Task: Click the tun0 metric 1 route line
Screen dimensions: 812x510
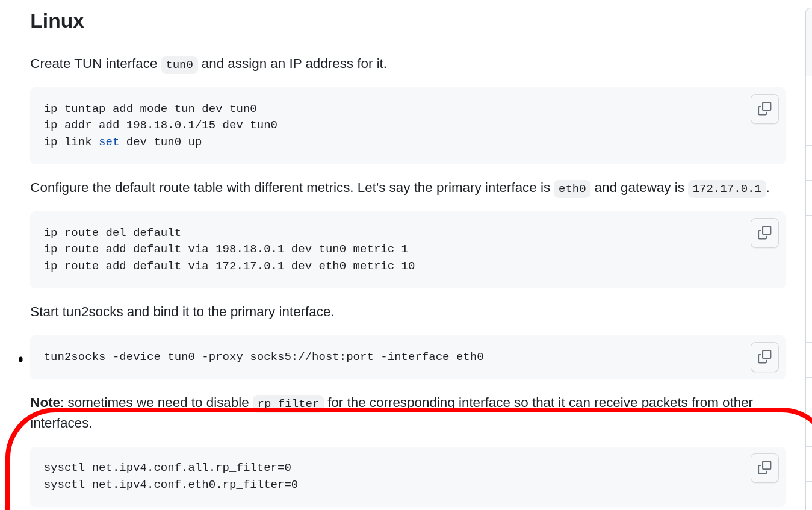Action: (226, 249)
